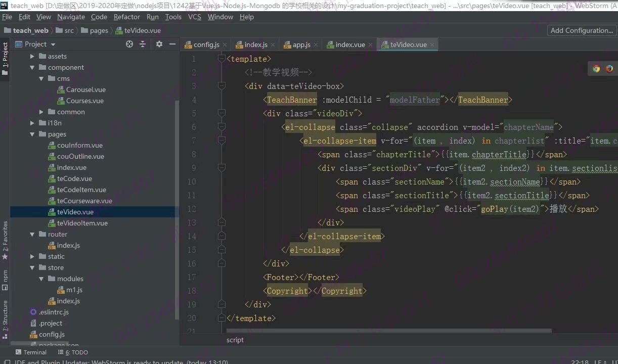This screenshot has width=618, height=364.
Task: Close the teVideo.vue editor tab
Action: coord(431,45)
